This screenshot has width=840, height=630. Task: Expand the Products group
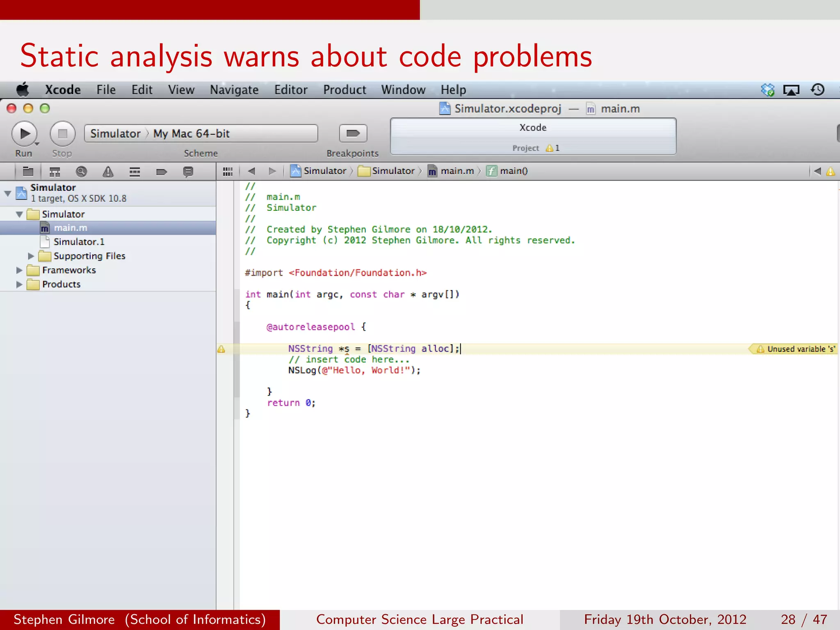pyautogui.click(x=19, y=284)
